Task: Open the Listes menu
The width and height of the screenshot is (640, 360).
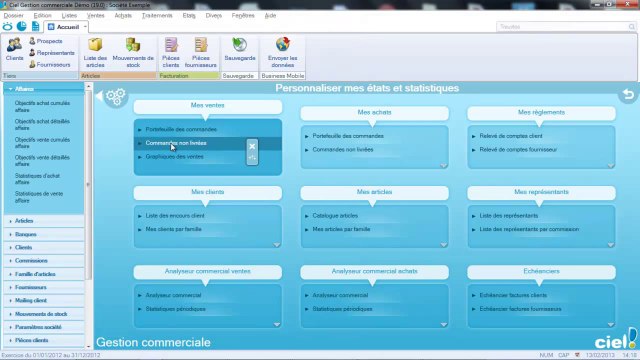Action: 69,16
